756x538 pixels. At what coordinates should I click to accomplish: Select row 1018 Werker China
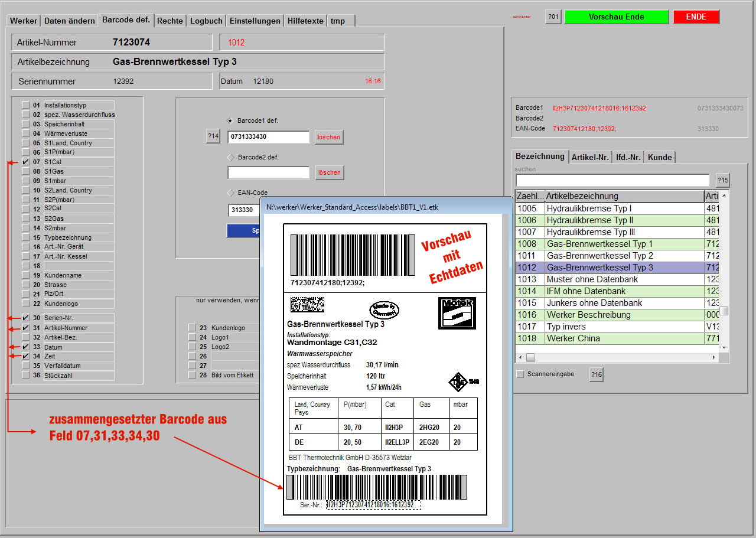coord(618,338)
